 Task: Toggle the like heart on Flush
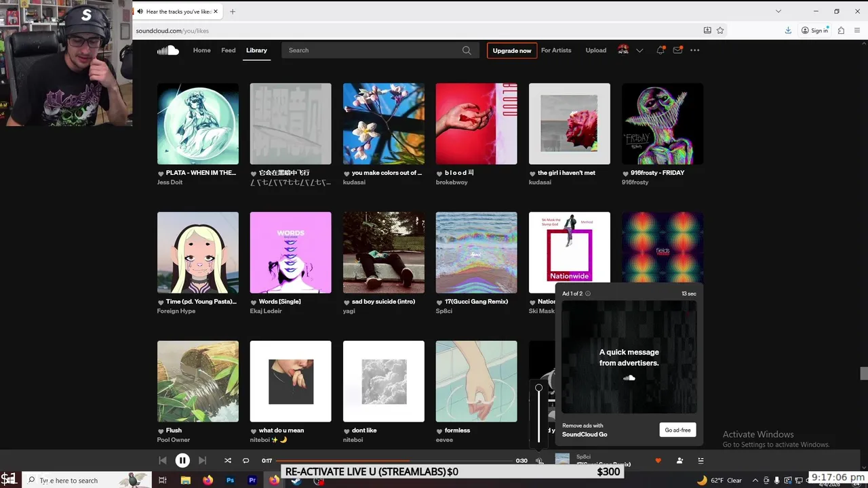[x=161, y=430]
